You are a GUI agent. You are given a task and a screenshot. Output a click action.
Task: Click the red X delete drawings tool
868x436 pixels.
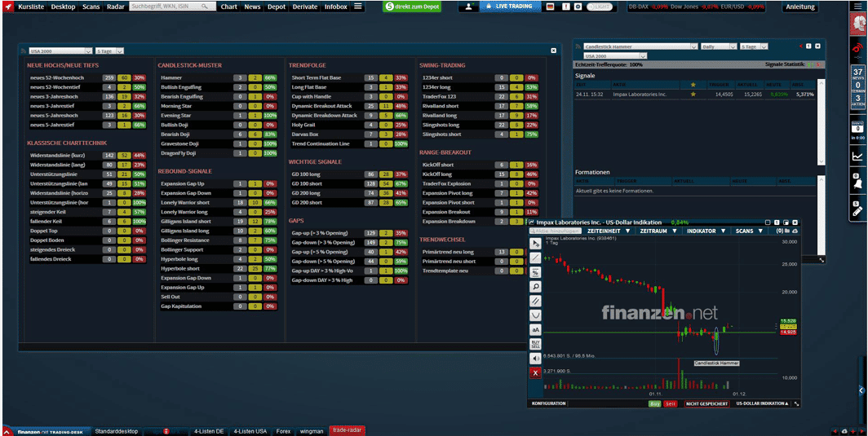point(535,372)
